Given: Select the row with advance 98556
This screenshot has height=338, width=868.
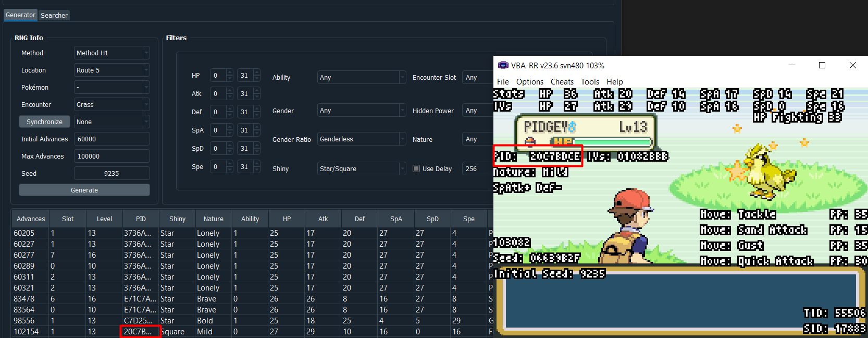Looking at the screenshot, I should (252, 320).
